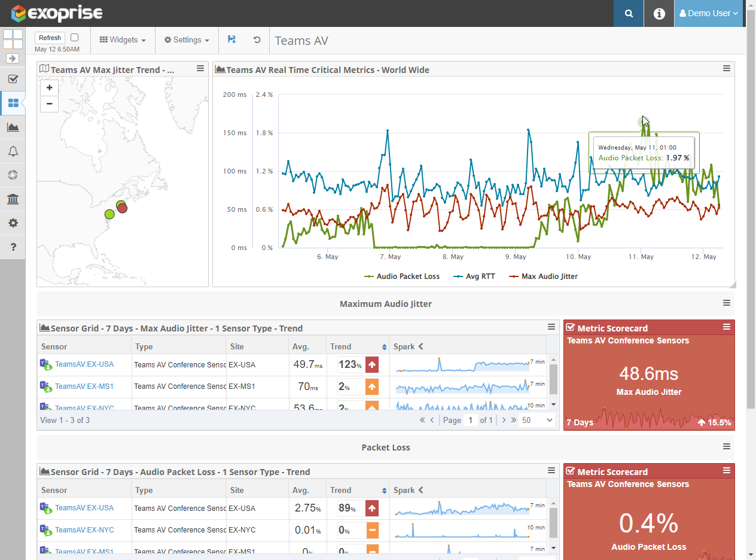Viewport: 756px width, 560px height.
Task: Click the Exoprise logo
Action: pyautogui.click(x=57, y=13)
